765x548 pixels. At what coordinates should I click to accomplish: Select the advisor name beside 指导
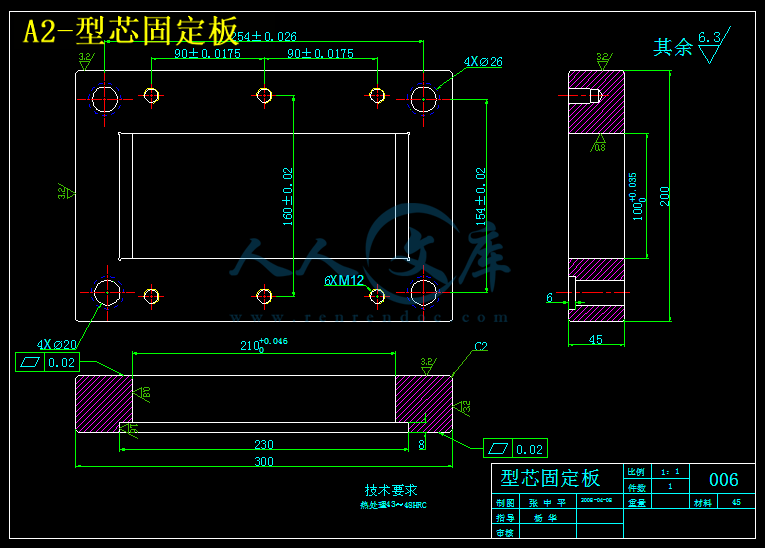click(x=545, y=518)
